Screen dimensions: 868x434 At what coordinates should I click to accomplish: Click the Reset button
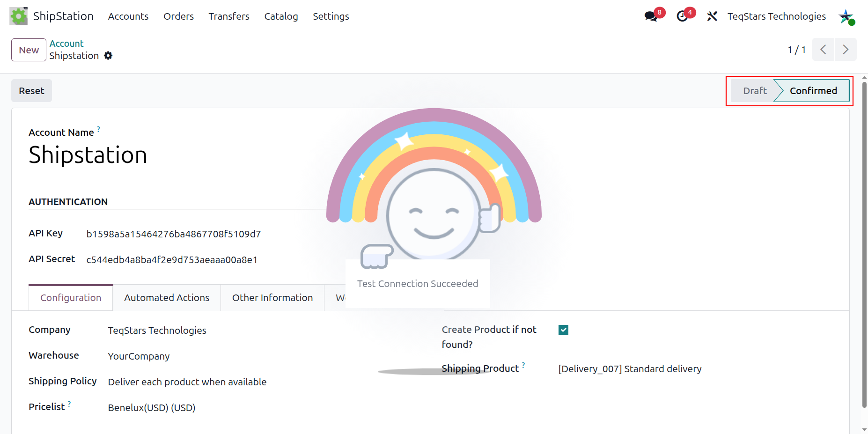(x=31, y=91)
